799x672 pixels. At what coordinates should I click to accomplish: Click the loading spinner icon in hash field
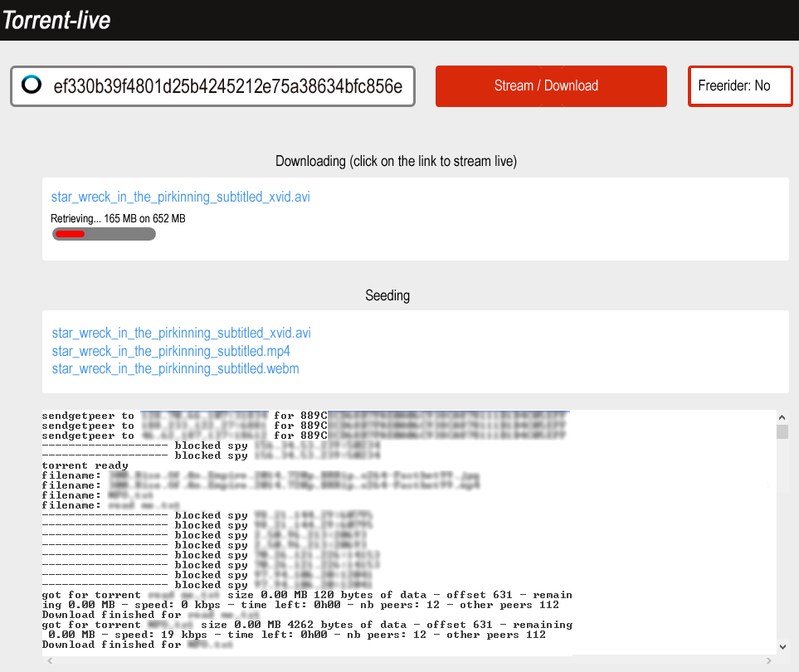click(32, 85)
